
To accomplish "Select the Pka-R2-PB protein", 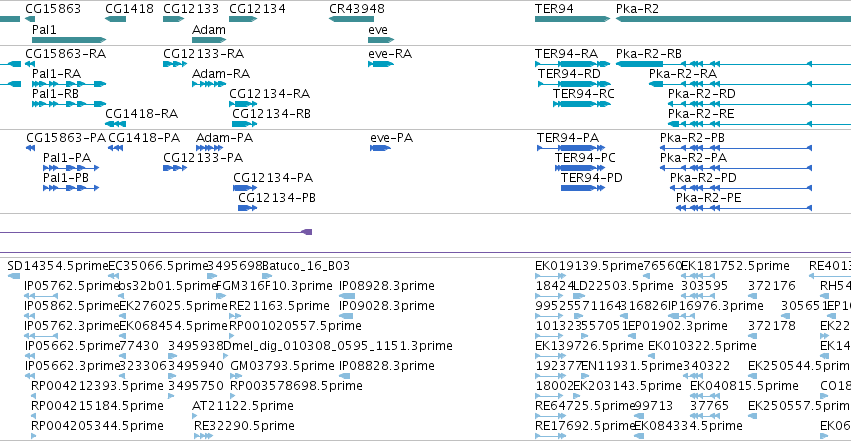I will click(x=736, y=148).
